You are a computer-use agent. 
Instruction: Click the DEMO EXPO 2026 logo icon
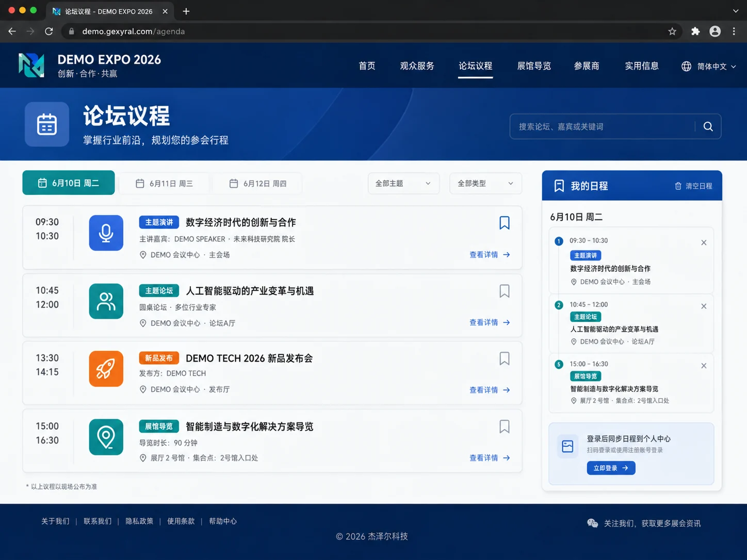[31, 65]
